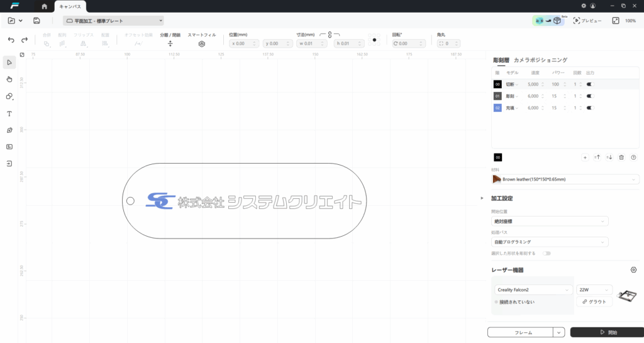Click the 3D cube Beta icon
644x343 pixels.
[x=557, y=21]
